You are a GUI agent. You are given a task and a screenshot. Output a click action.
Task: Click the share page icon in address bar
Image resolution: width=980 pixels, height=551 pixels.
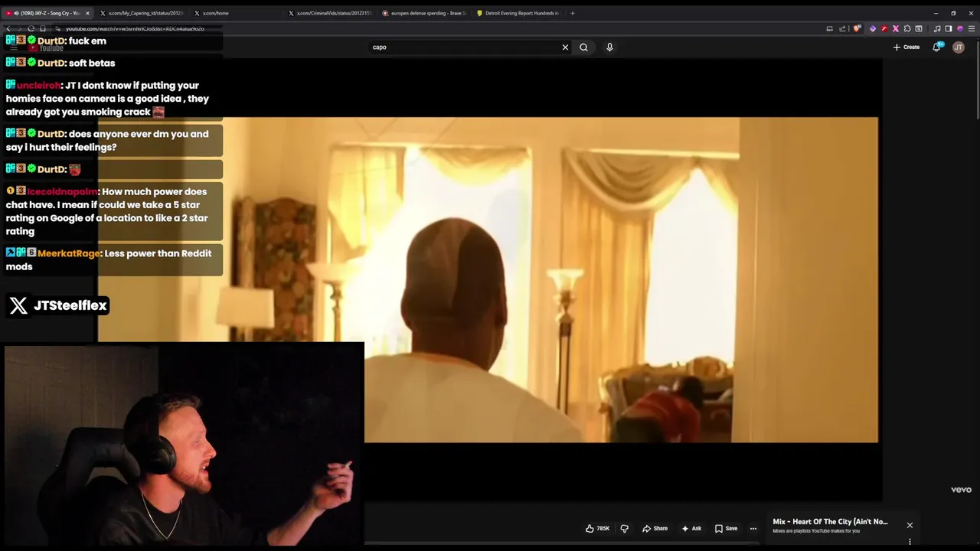click(842, 28)
